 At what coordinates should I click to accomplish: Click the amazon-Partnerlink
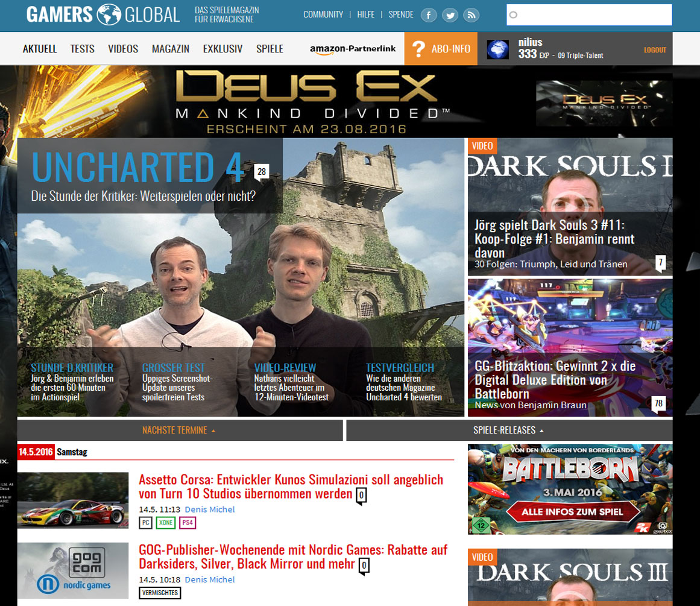[353, 49]
